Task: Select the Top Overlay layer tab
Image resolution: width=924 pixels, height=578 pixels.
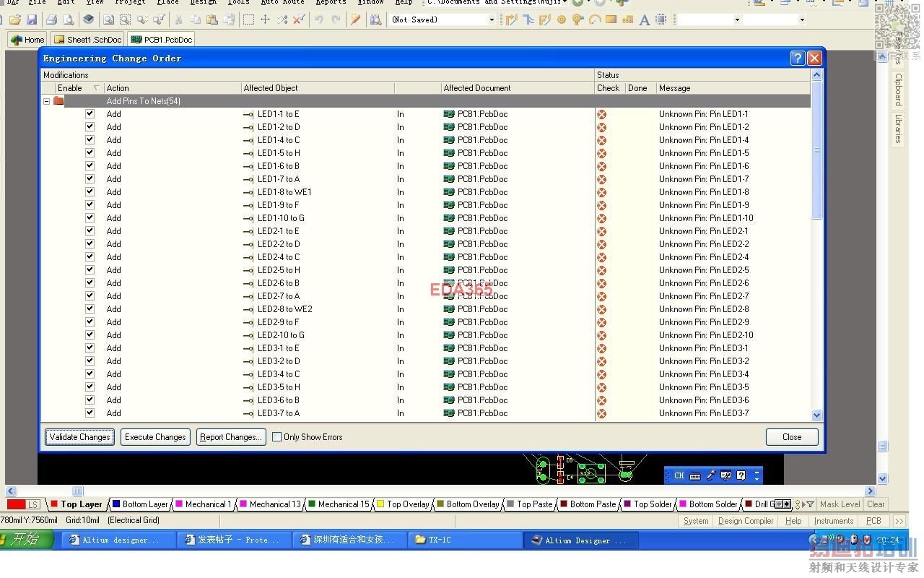Action: 403,504
